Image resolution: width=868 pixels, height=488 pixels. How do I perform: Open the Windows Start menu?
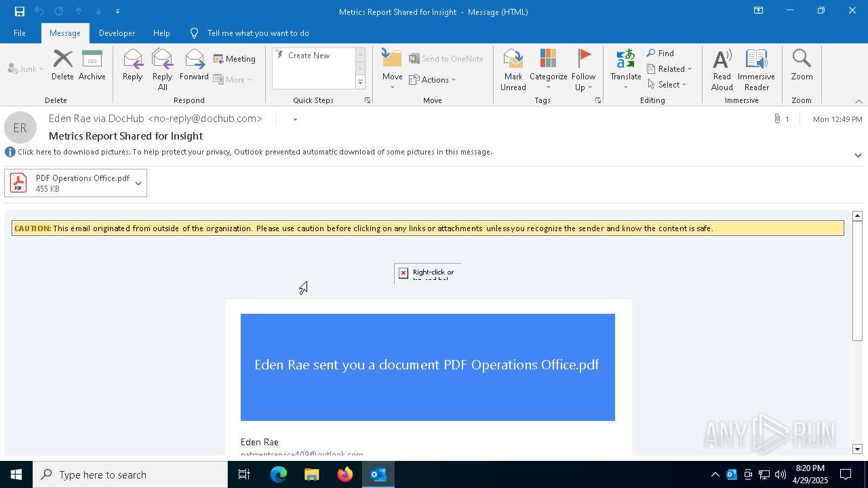coord(16,474)
